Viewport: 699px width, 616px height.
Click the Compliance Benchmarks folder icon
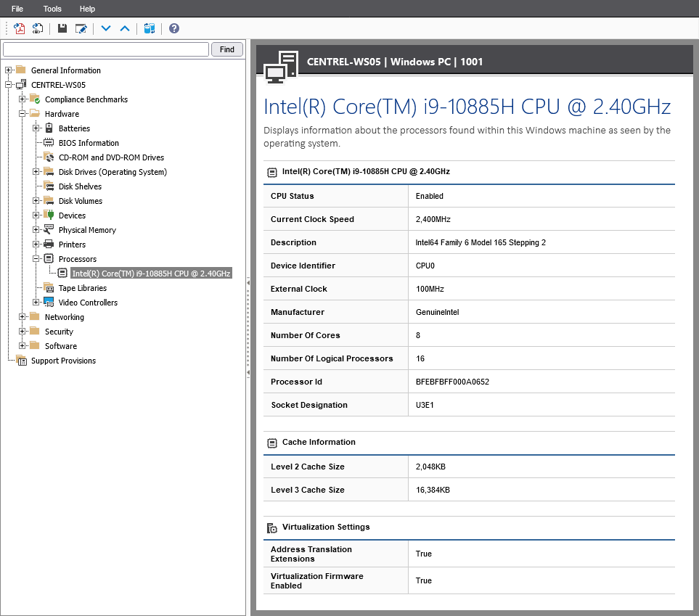click(x=36, y=99)
